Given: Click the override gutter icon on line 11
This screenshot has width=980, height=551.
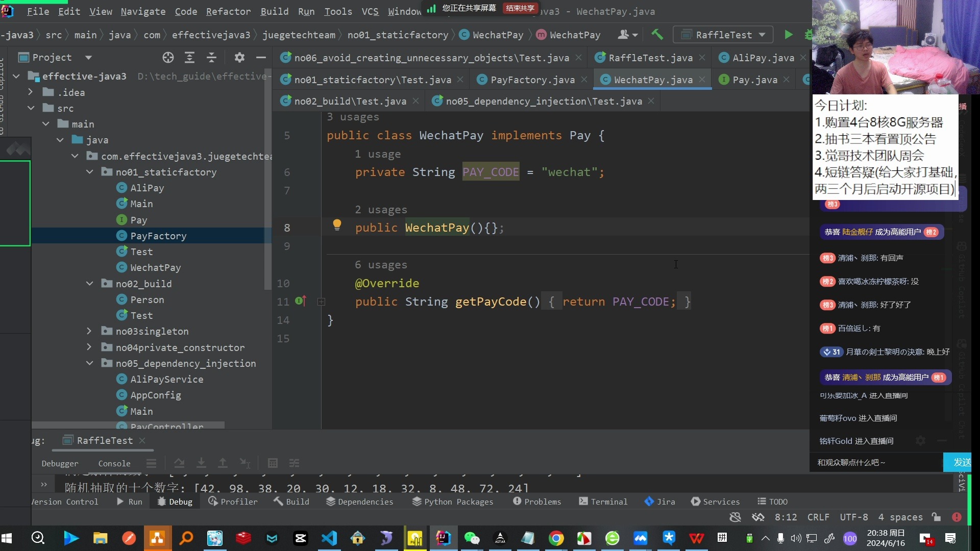Looking at the screenshot, I should (x=301, y=301).
